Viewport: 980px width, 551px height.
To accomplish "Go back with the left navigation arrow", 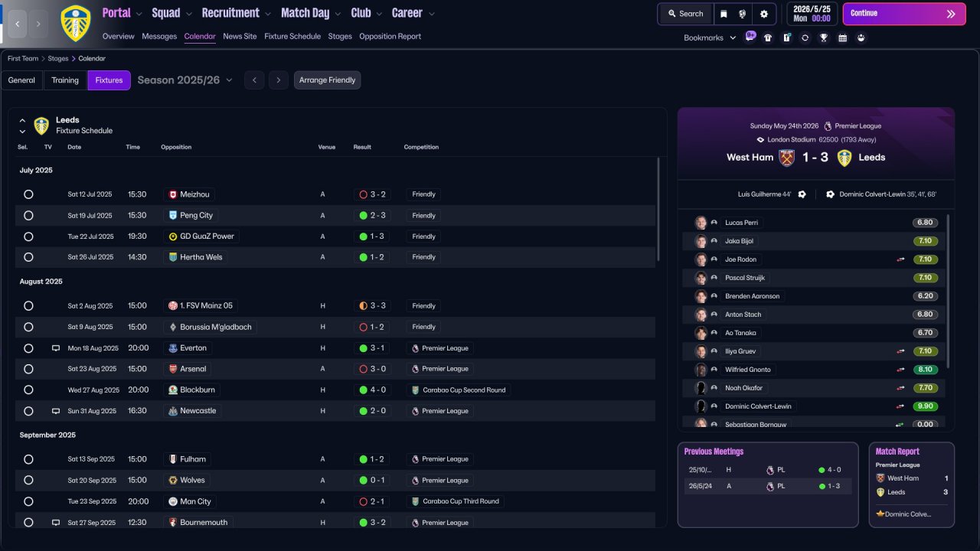I will pos(17,24).
